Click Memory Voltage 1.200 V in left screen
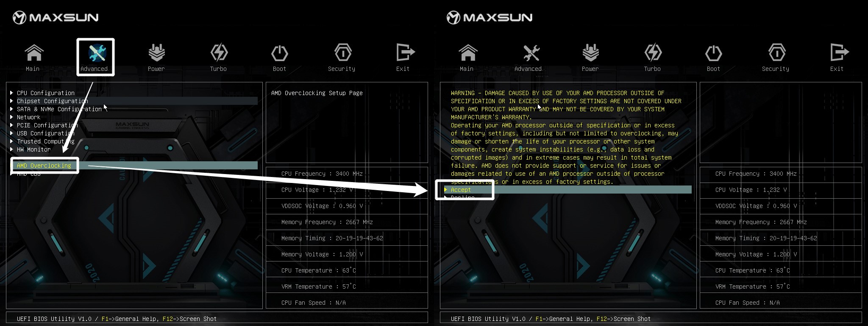868x326 pixels. click(x=322, y=254)
